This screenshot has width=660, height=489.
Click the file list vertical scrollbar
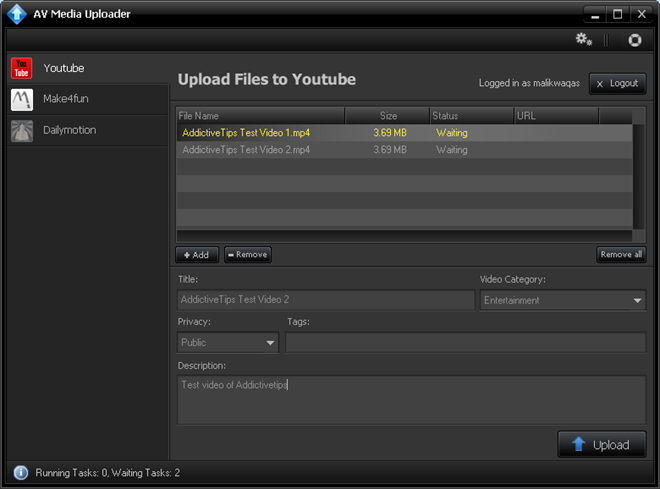point(639,177)
